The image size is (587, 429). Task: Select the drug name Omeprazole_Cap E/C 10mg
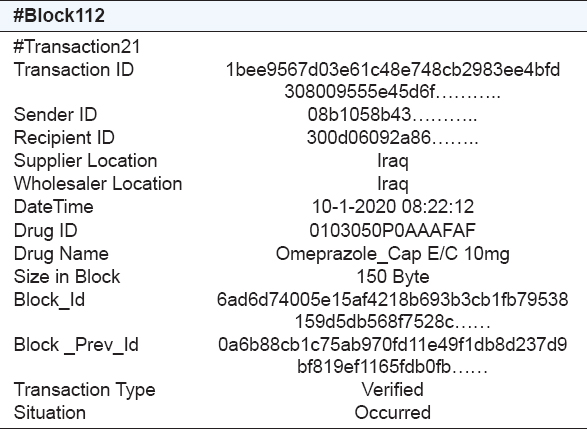click(393, 254)
